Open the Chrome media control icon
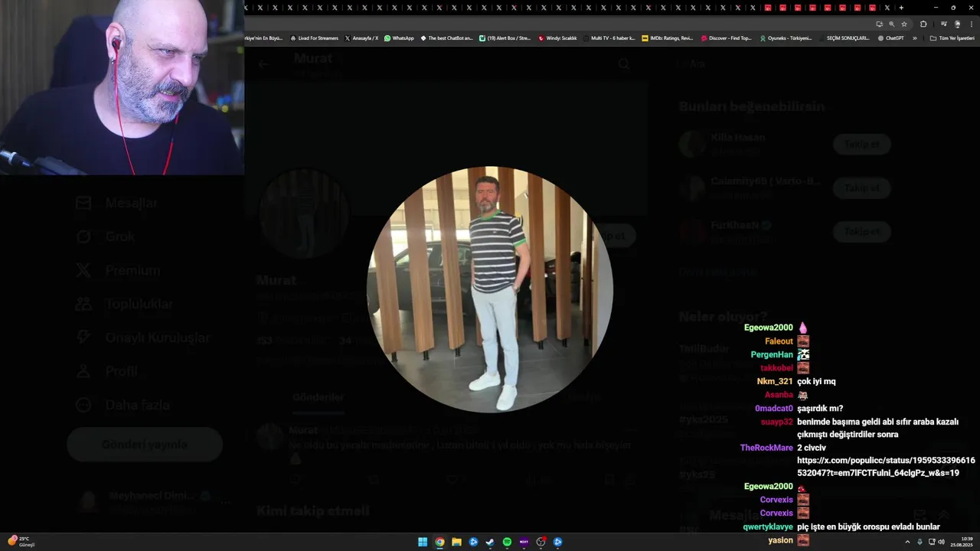Image resolution: width=980 pixels, height=551 pixels. [x=944, y=24]
